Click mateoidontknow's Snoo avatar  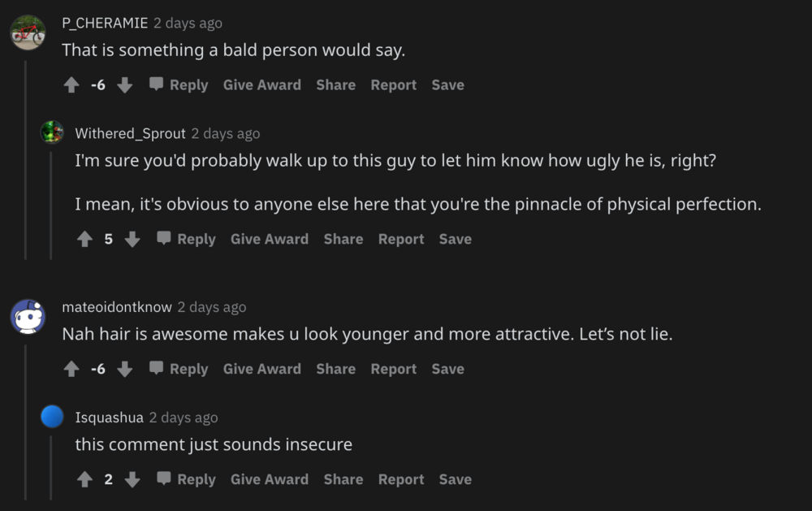(x=28, y=315)
